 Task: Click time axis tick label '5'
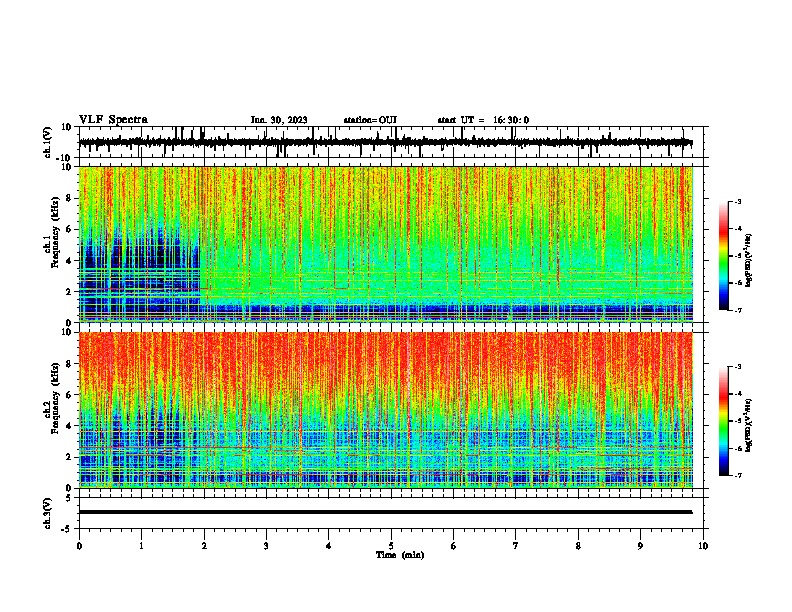pos(391,546)
